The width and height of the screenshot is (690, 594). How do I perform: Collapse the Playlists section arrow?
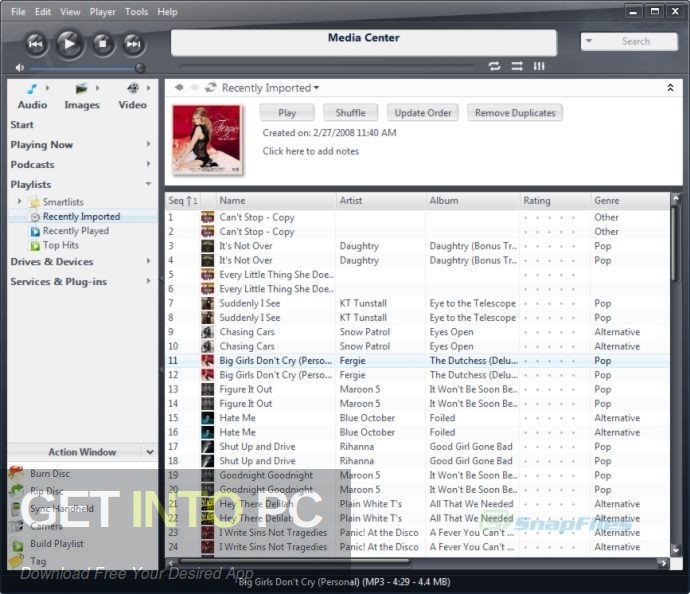pos(149,184)
